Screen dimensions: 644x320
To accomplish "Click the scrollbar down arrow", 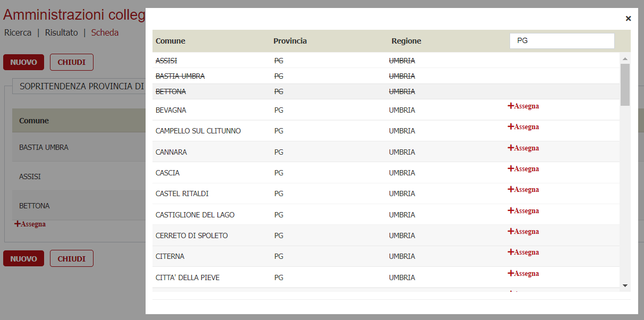I will point(624,286).
